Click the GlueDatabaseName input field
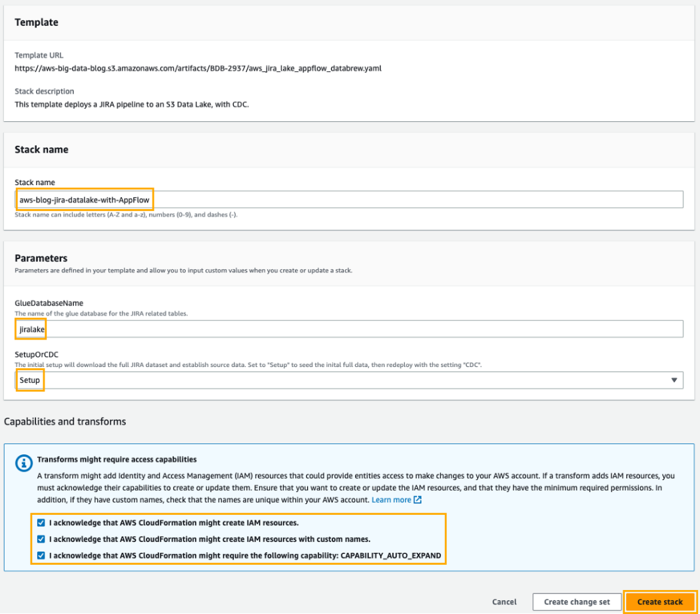Image resolution: width=700 pixels, height=614 pixels. [x=349, y=330]
